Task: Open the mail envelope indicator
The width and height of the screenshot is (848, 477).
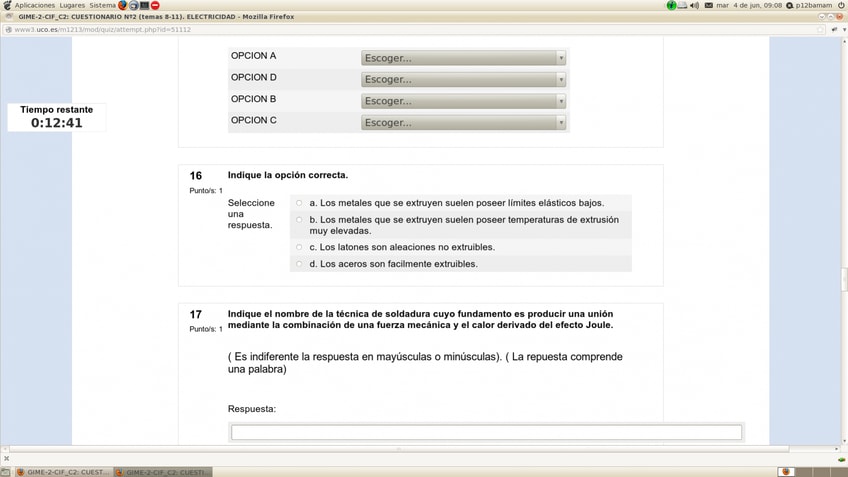Action: [x=708, y=5]
